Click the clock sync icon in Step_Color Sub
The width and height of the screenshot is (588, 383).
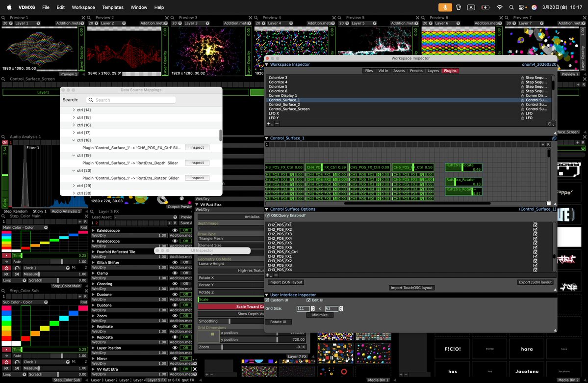click(6, 362)
